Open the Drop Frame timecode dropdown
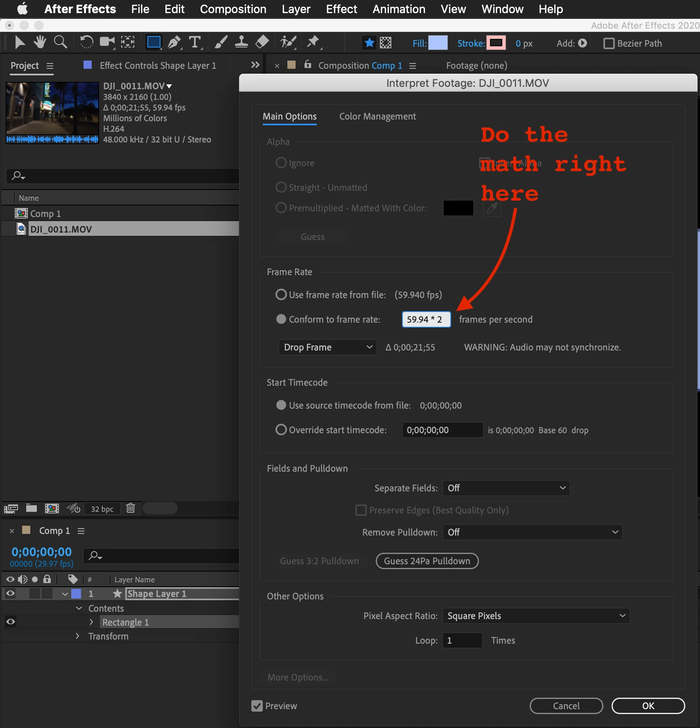The image size is (700, 728). point(327,347)
